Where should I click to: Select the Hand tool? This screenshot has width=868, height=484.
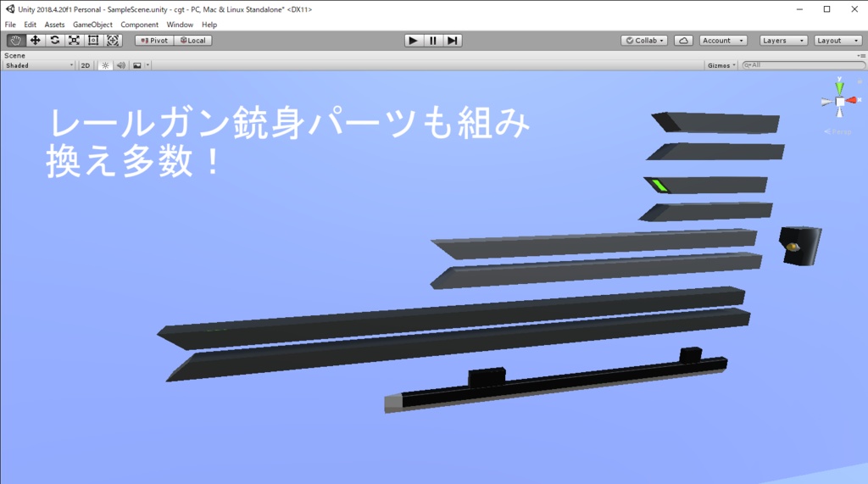[x=15, y=41]
